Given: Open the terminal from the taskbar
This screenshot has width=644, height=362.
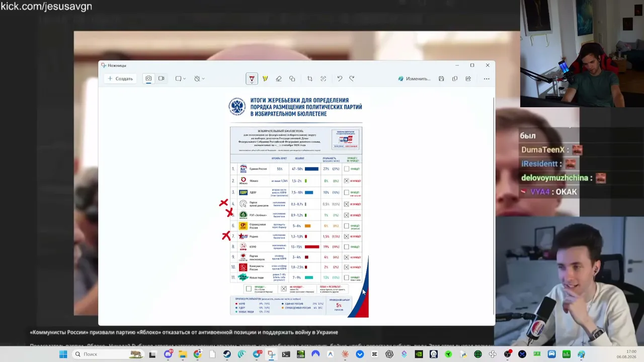Looking at the screenshot, I should [x=286, y=354].
